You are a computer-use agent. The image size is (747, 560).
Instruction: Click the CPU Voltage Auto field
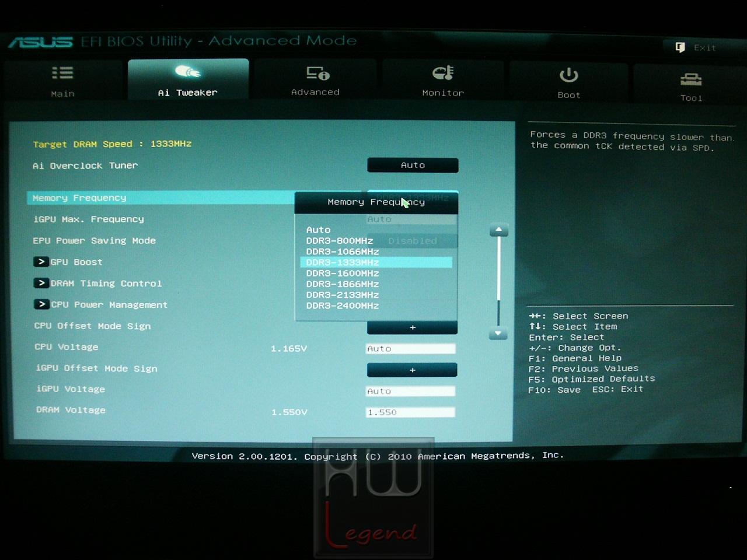click(410, 349)
